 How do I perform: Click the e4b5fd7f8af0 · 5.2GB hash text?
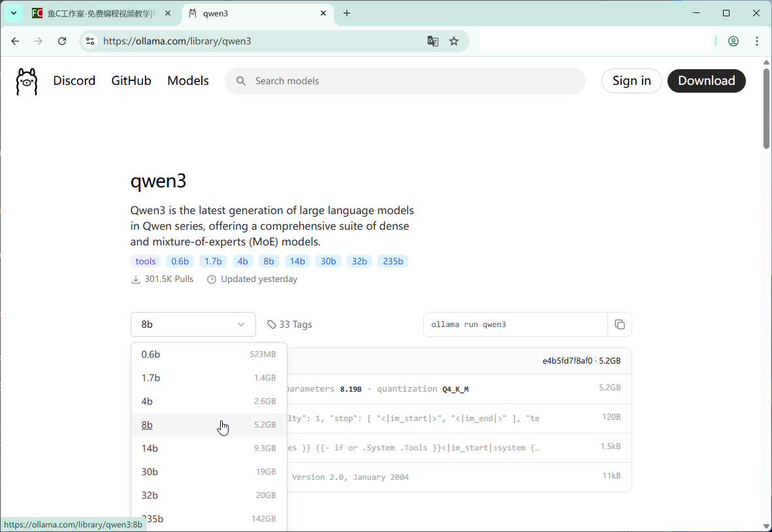pyautogui.click(x=581, y=361)
